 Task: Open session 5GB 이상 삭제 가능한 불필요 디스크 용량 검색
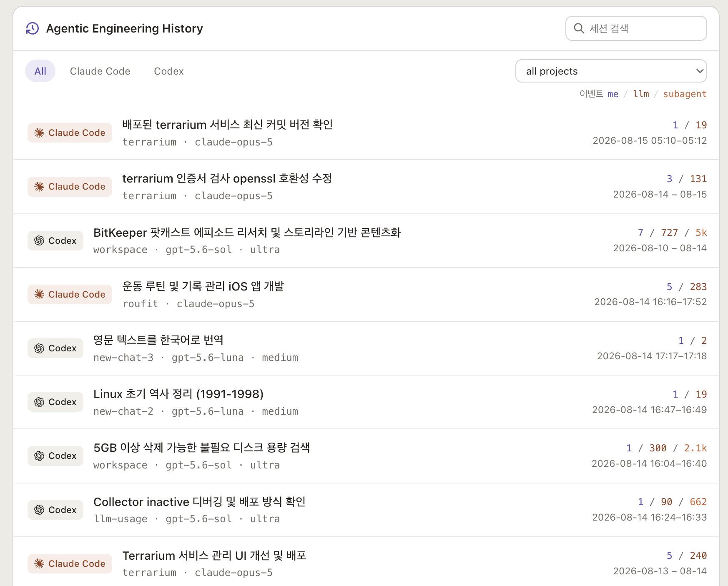(202, 448)
